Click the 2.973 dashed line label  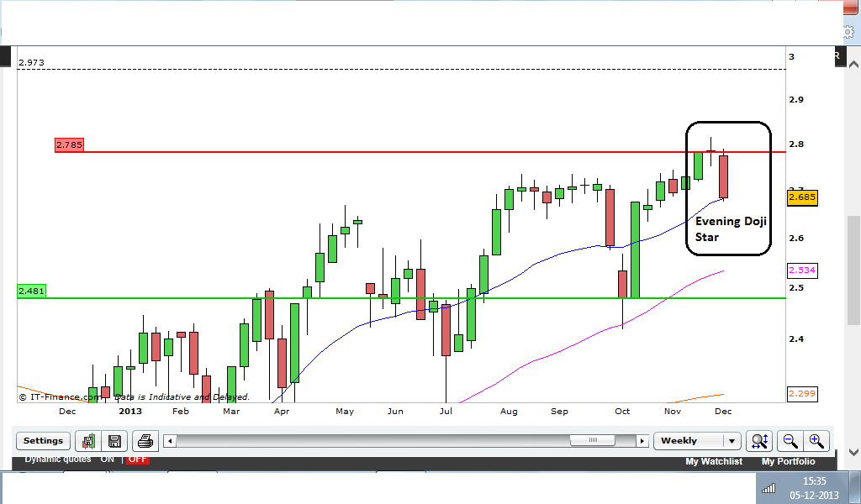pyautogui.click(x=31, y=62)
